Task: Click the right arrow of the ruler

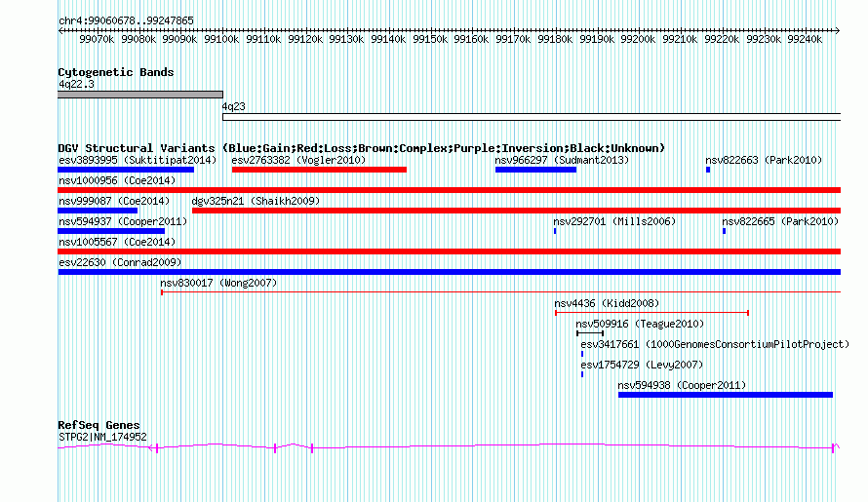Action: point(838,31)
